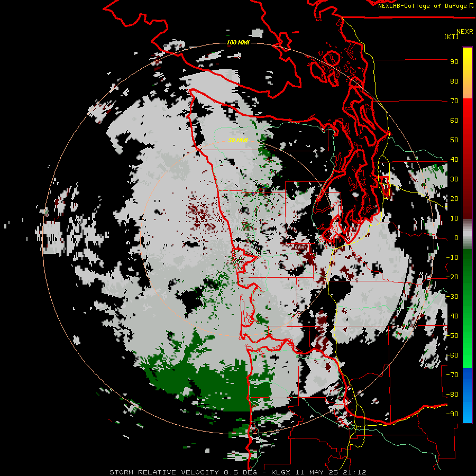Click the 100 NMI range ring label
The height and width of the screenshot is (476, 476).
pyautogui.click(x=238, y=42)
